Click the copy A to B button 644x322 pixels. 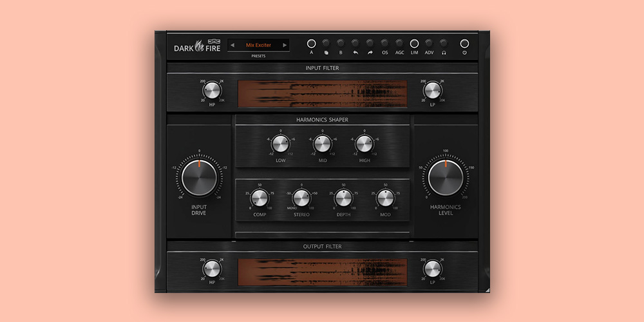(326, 43)
